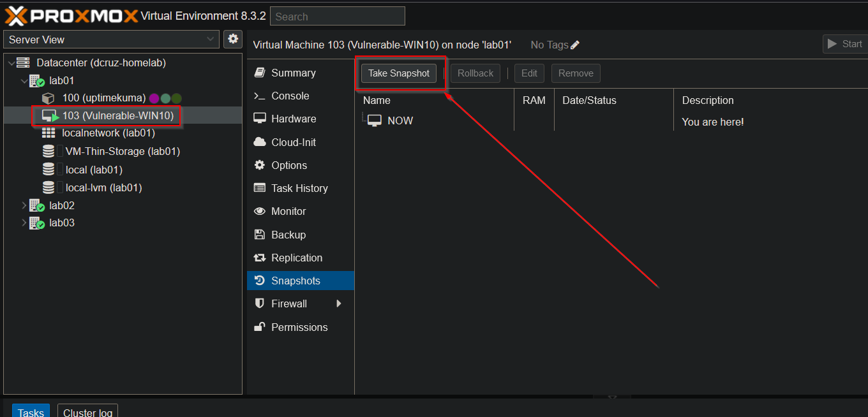Expand the Firewall submenu arrow
The width and height of the screenshot is (868, 417).
point(339,304)
